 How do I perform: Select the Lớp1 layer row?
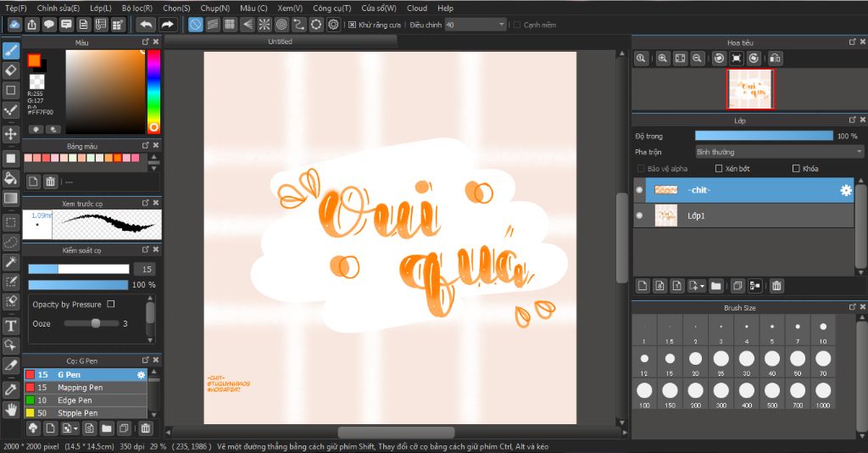coord(743,215)
